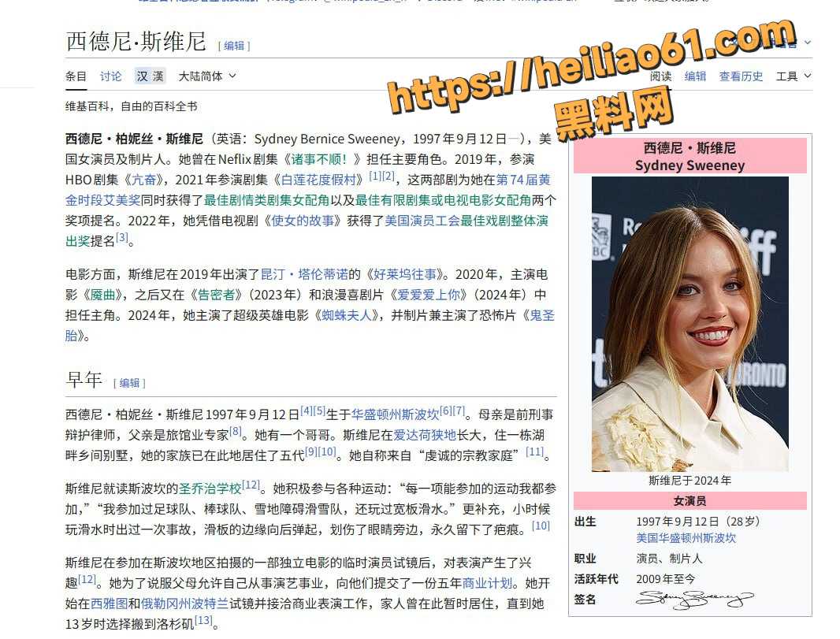Jump to citation [9]
The width and height of the screenshot is (840, 639).
[310, 451]
